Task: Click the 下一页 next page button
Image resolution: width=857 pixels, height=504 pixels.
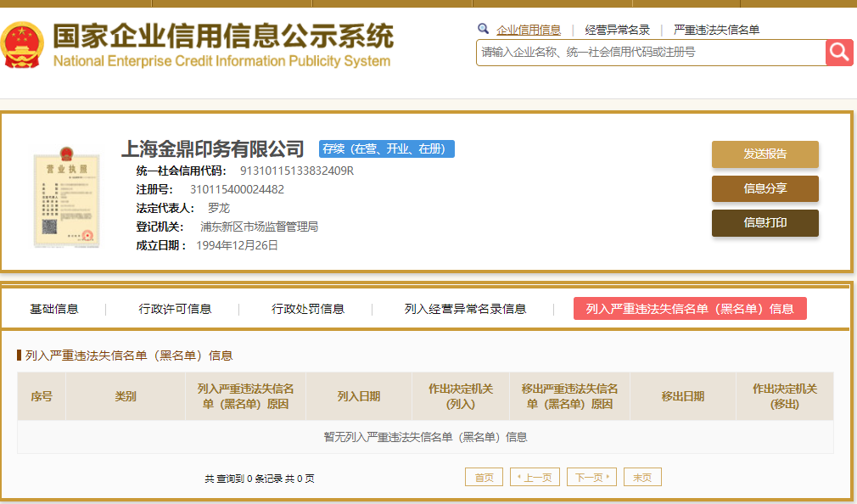Action: coord(592,477)
